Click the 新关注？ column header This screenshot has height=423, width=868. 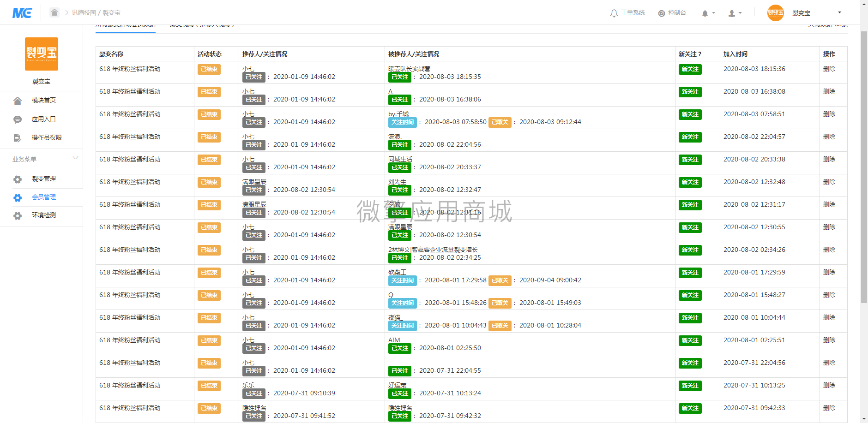click(690, 54)
